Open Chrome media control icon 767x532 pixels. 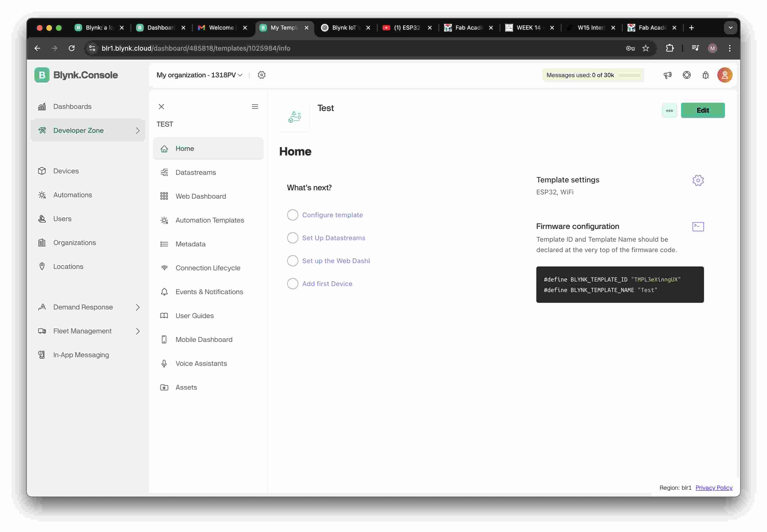tap(695, 48)
